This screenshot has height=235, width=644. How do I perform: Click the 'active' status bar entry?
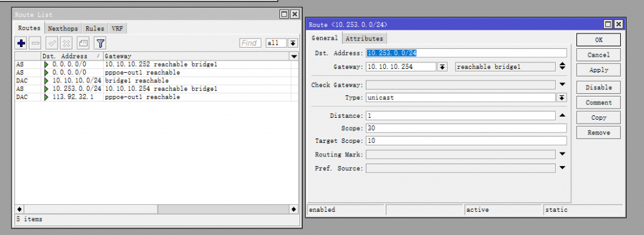click(504, 209)
